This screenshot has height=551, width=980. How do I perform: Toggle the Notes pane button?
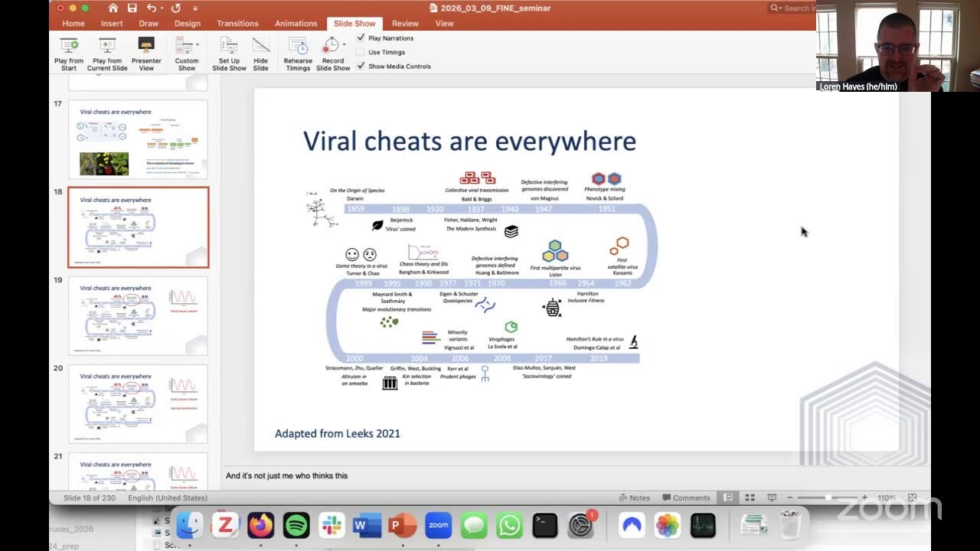pos(635,497)
